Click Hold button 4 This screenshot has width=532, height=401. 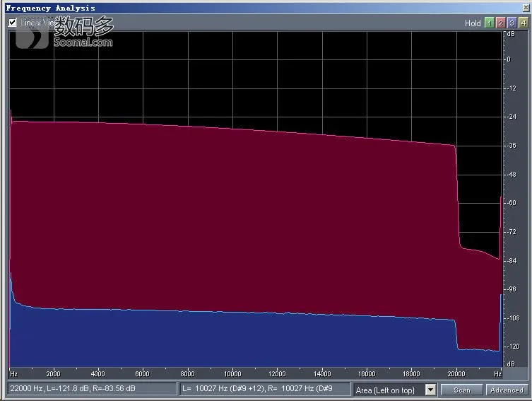click(524, 23)
